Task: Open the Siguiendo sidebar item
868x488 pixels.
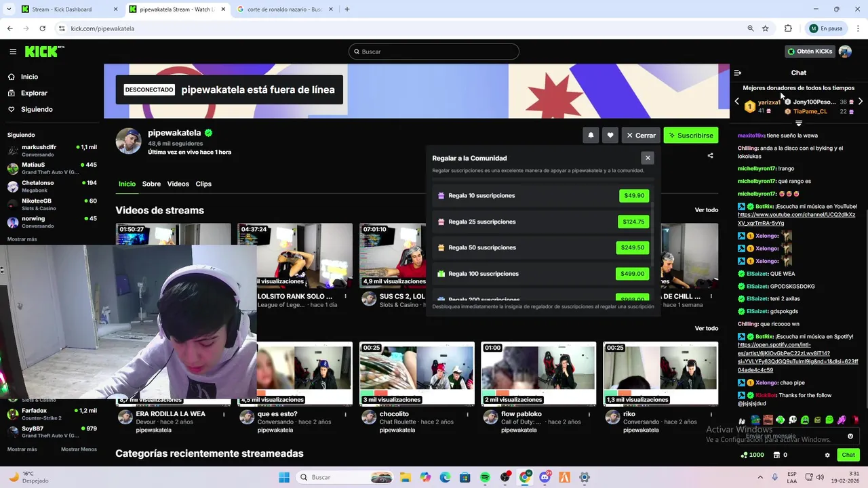Action: (x=37, y=109)
